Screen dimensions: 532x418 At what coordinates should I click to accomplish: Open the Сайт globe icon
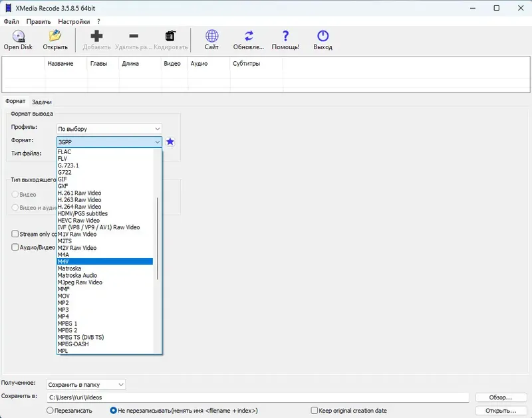pos(211,36)
